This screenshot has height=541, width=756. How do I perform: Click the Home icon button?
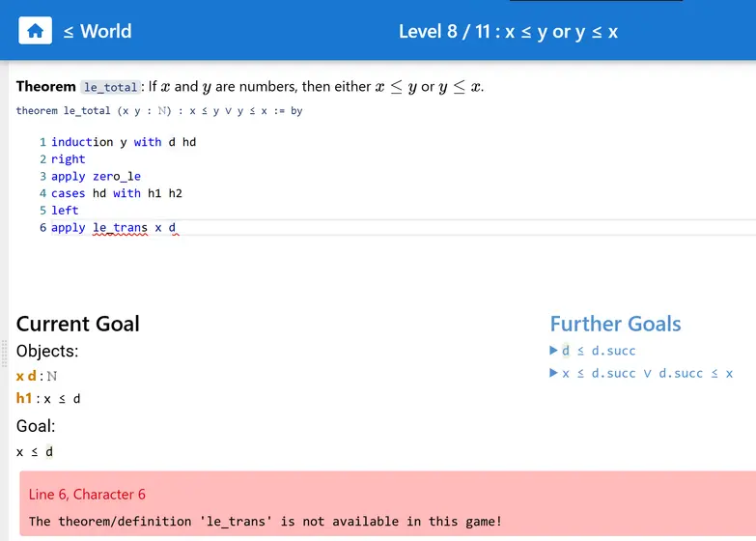[x=36, y=31]
